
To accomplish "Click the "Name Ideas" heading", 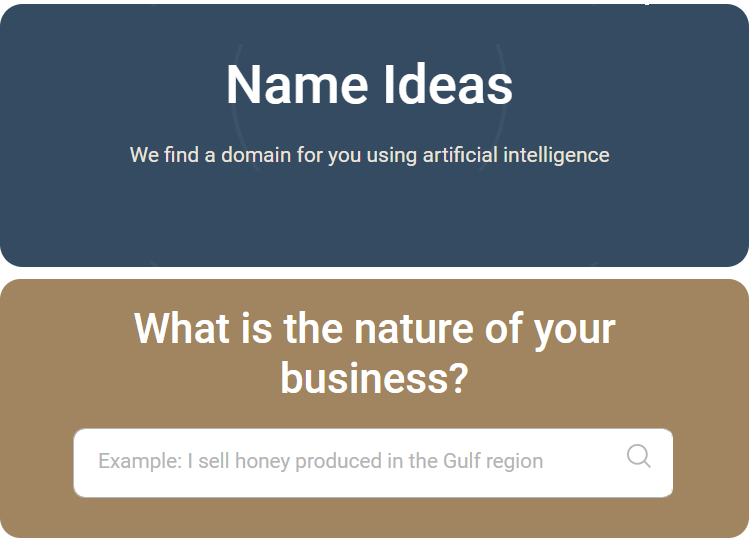I will 369,85.
